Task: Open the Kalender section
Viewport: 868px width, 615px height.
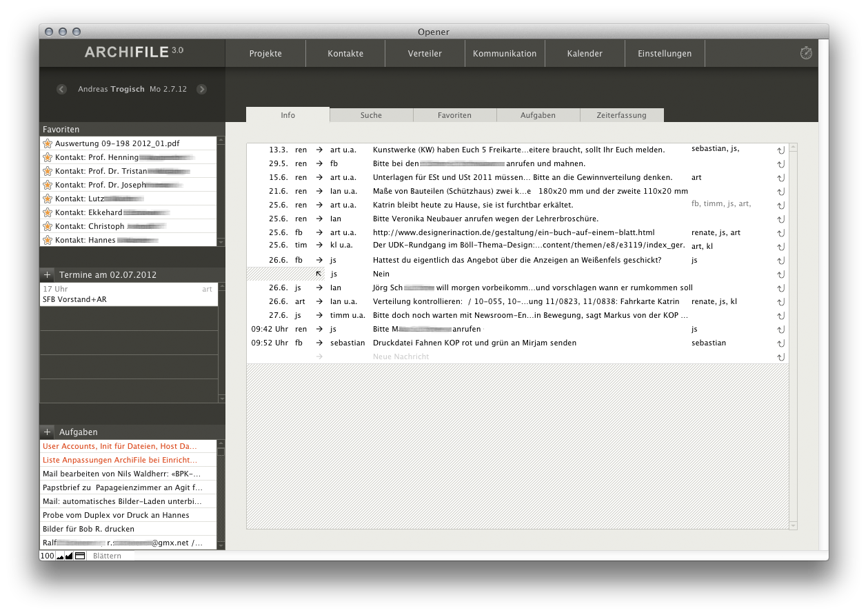Action: (x=585, y=54)
